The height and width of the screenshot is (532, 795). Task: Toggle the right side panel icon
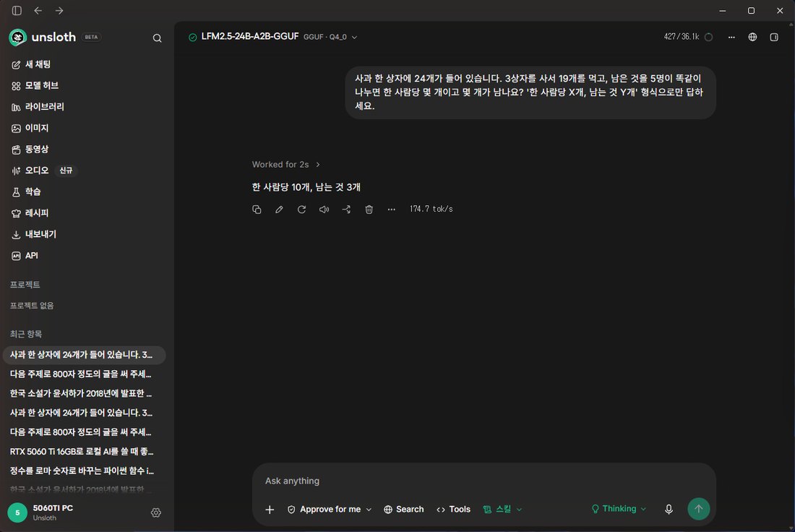click(x=774, y=37)
